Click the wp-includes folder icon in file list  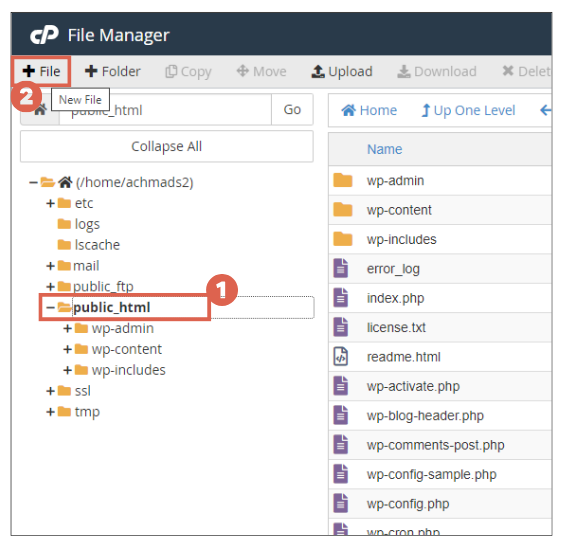coord(343,239)
